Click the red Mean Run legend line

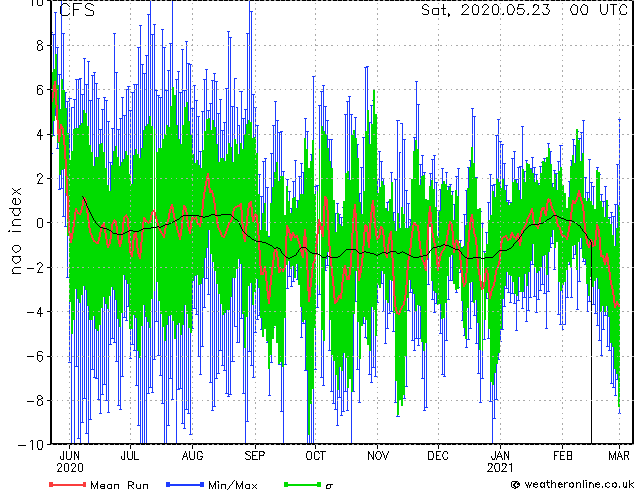tap(67, 484)
